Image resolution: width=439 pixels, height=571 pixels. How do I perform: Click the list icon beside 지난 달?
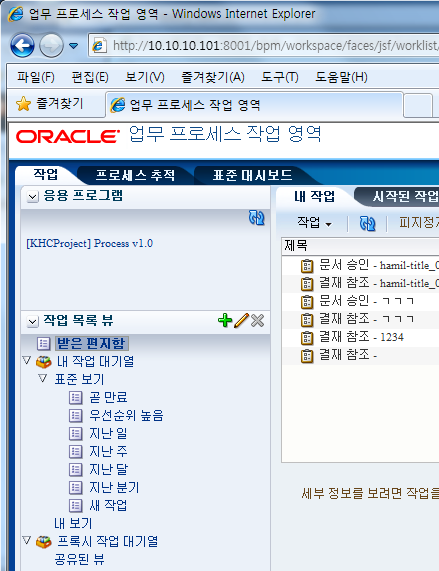(x=75, y=469)
